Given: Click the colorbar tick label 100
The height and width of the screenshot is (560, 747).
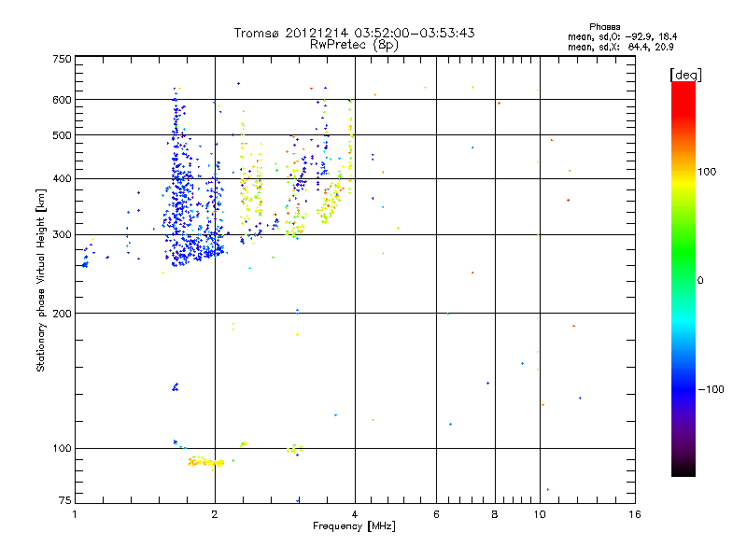Looking at the screenshot, I should 707,172.
